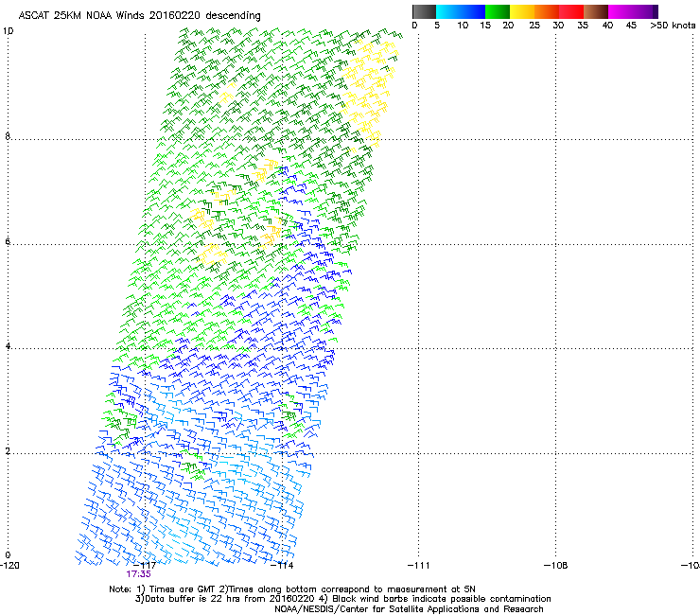Click the latitude 10 axis label

[8, 31]
